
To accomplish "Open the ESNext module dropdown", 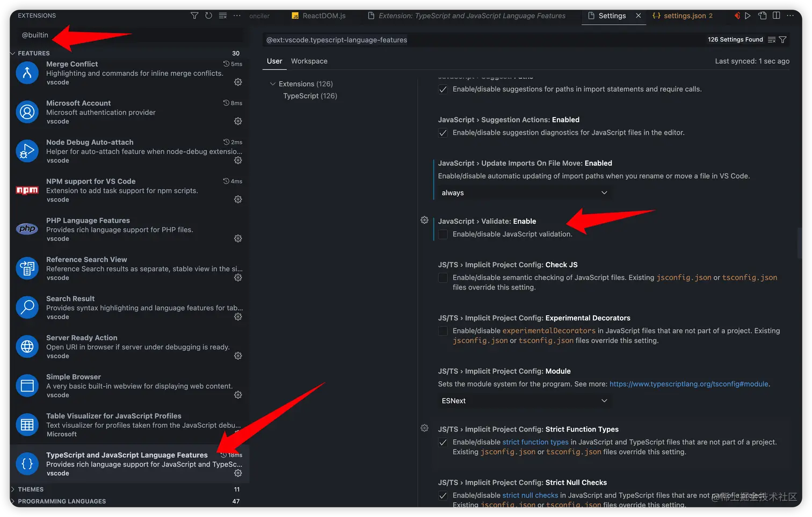I will (524, 401).
